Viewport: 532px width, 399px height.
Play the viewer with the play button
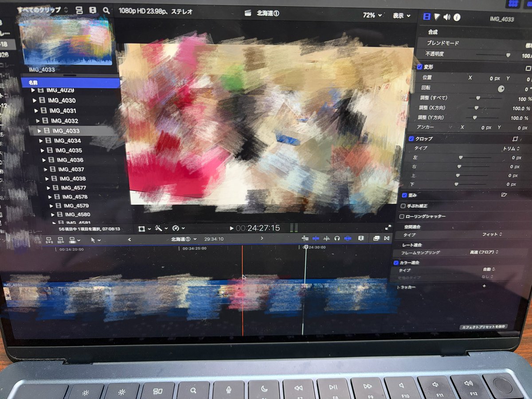(x=231, y=228)
